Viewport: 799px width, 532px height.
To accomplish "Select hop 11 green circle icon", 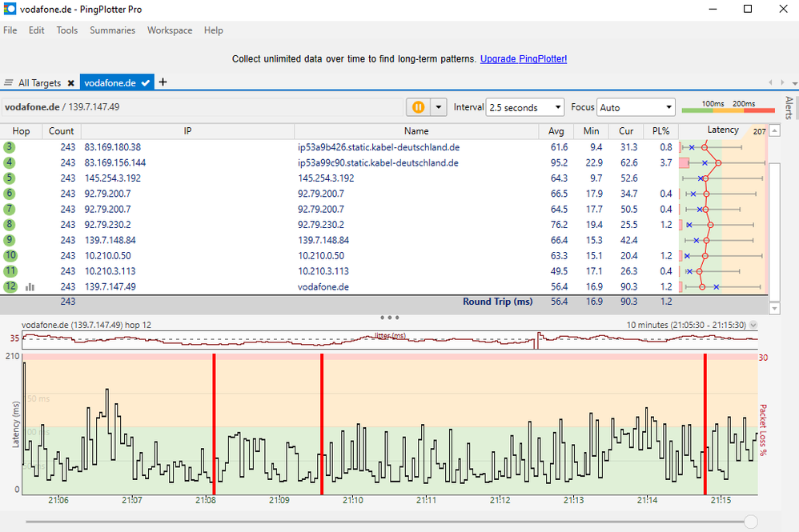I will point(10,271).
